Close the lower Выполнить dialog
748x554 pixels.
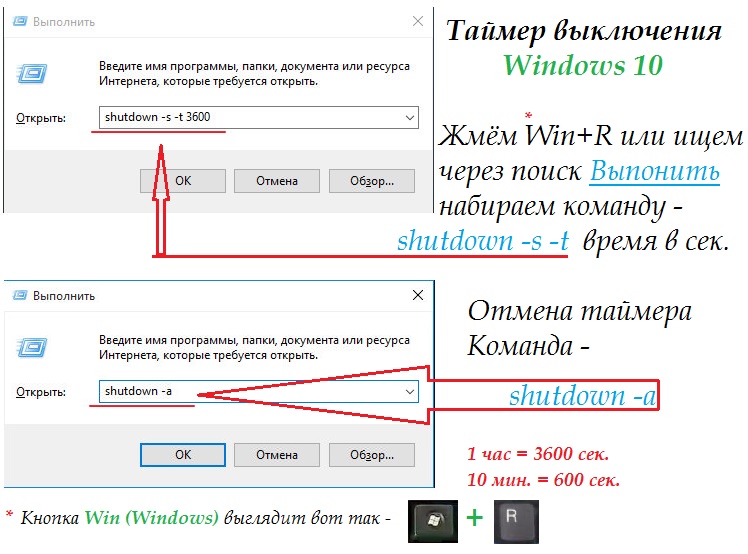(418, 295)
